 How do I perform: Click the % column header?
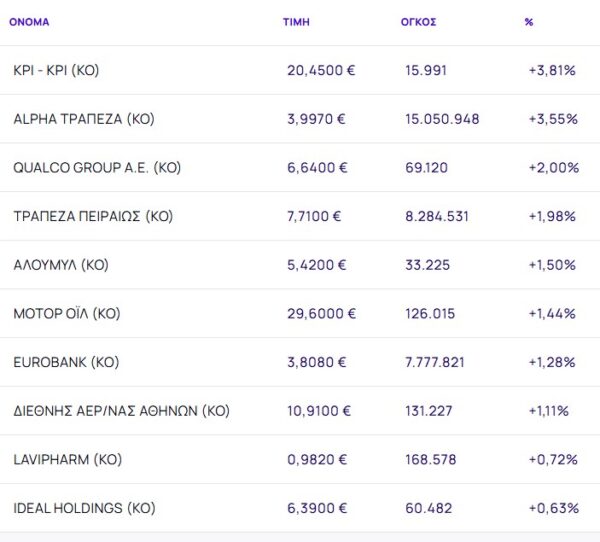pyautogui.click(x=528, y=21)
